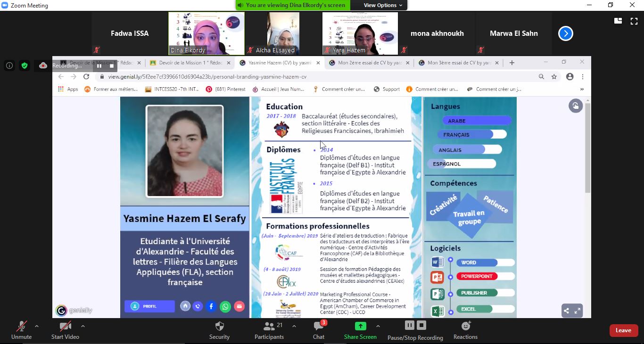Viewport: 644px width, 344px height.
Task: Click Dina Elkordy's video thumbnail
Action: 206,33
